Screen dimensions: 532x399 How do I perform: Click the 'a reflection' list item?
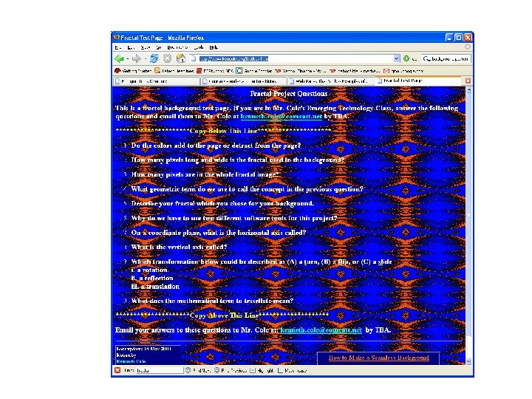pos(152,279)
